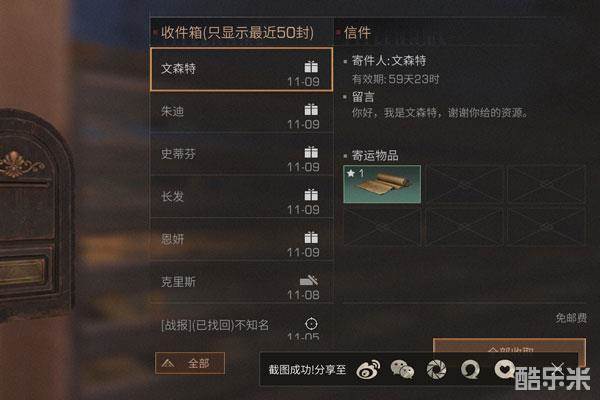This screenshot has width=600, height=400.
Task: Select the 朱迪 mail entry
Action: (241, 113)
